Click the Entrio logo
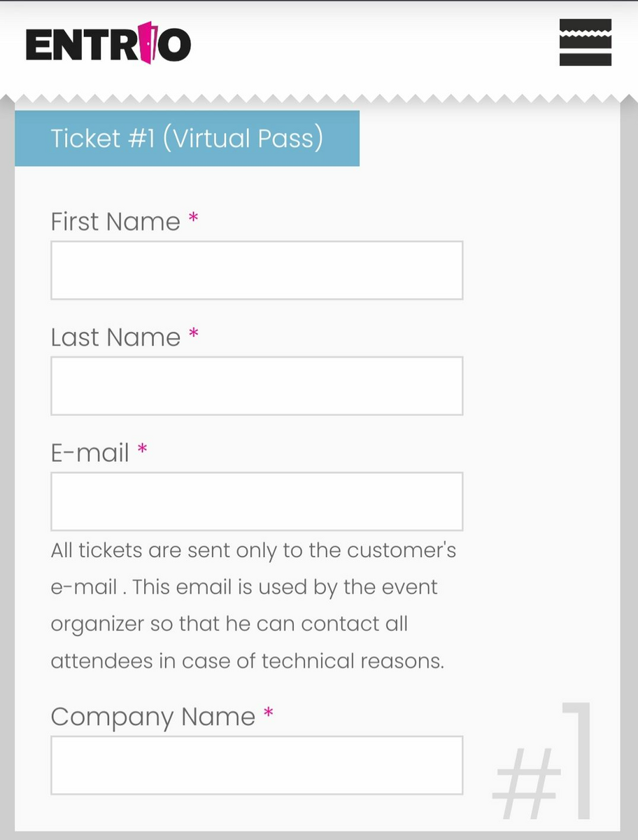This screenshot has width=638, height=840. [x=108, y=44]
